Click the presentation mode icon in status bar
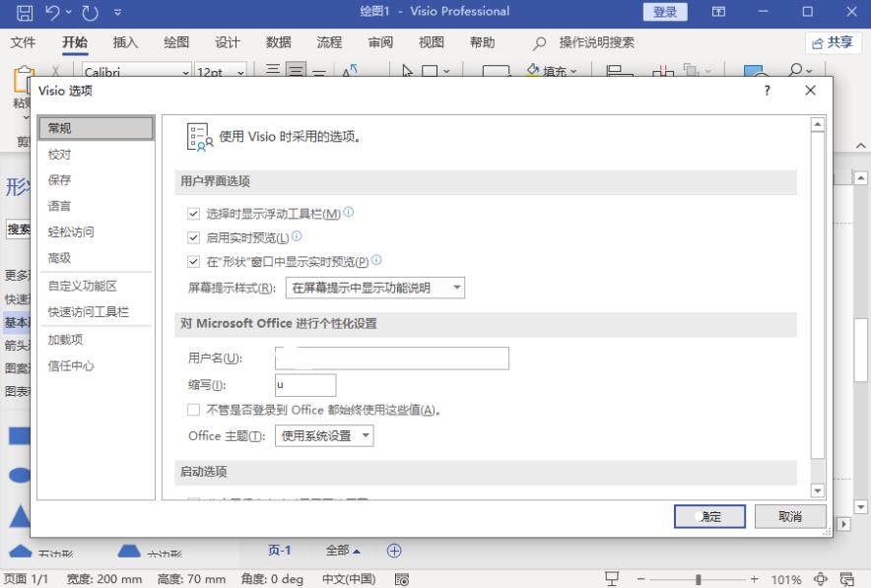The height and width of the screenshot is (588, 871). click(x=612, y=579)
